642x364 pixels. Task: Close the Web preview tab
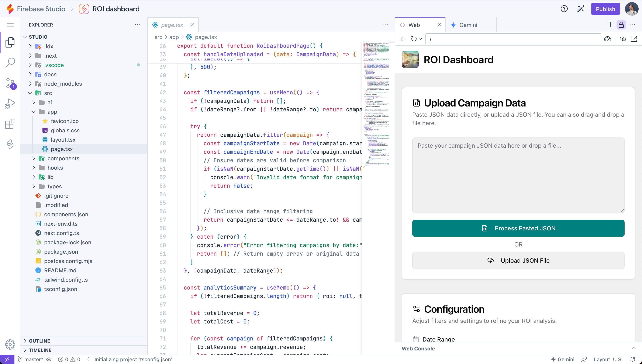click(439, 25)
